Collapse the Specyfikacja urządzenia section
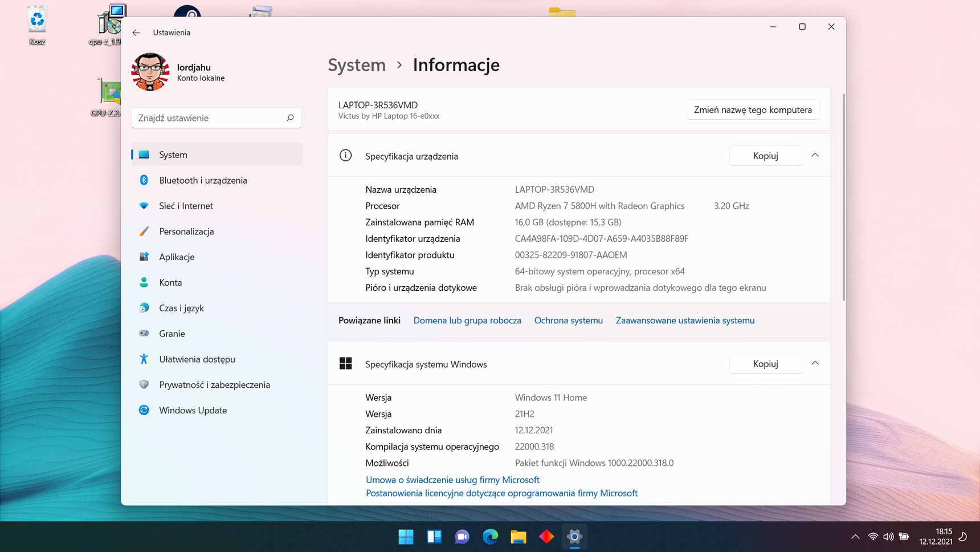Viewport: 980px width, 552px height. [x=815, y=155]
